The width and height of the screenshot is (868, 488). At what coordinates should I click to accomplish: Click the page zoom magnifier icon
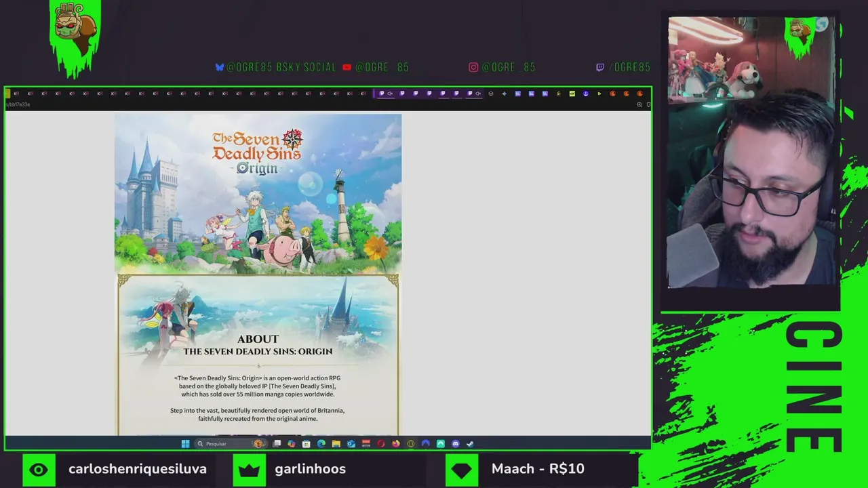(x=639, y=104)
